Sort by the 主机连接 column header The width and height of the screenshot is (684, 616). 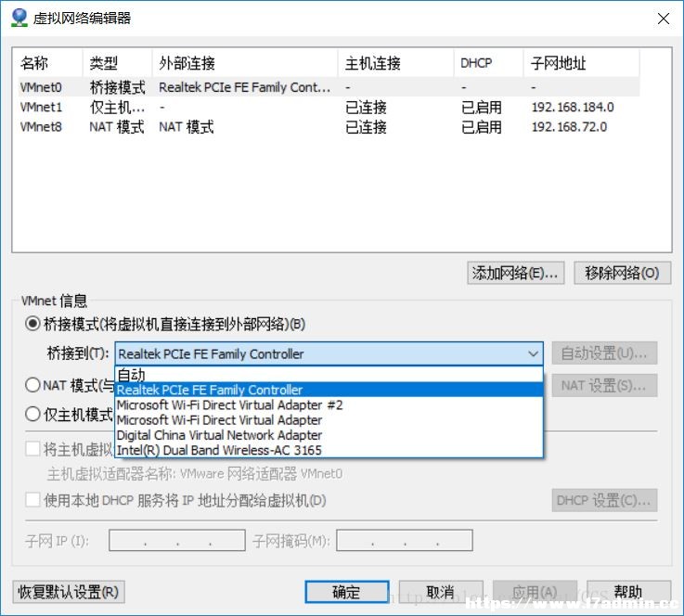(396, 63)
